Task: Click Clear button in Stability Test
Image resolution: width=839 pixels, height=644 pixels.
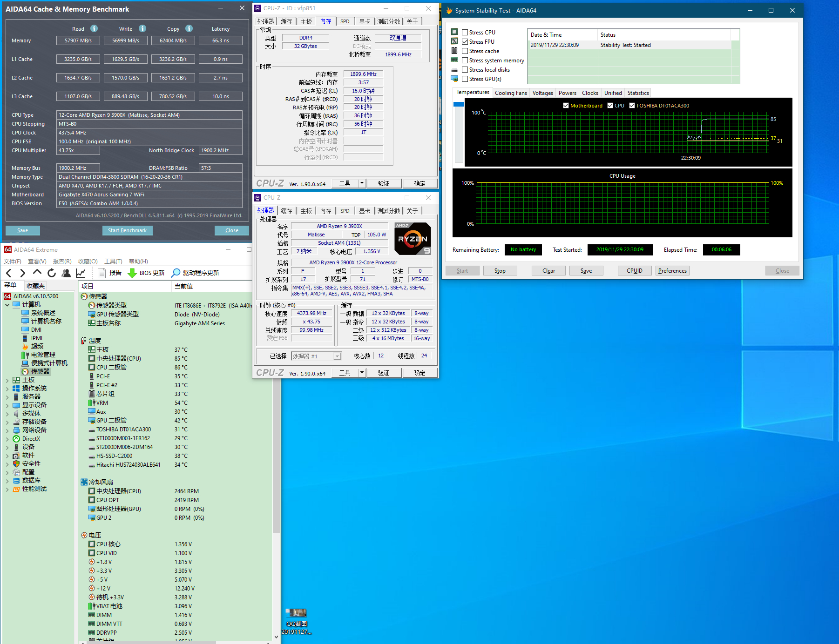Action: [x=548, y=271]
